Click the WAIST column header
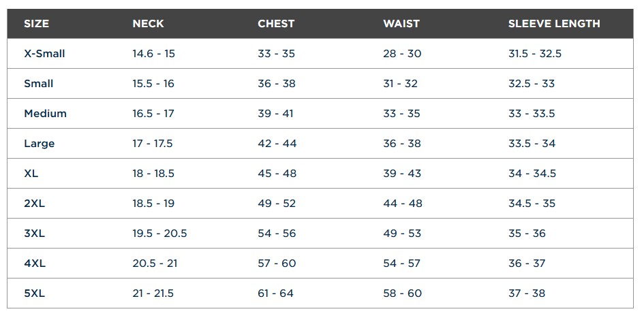 [401, 24]
